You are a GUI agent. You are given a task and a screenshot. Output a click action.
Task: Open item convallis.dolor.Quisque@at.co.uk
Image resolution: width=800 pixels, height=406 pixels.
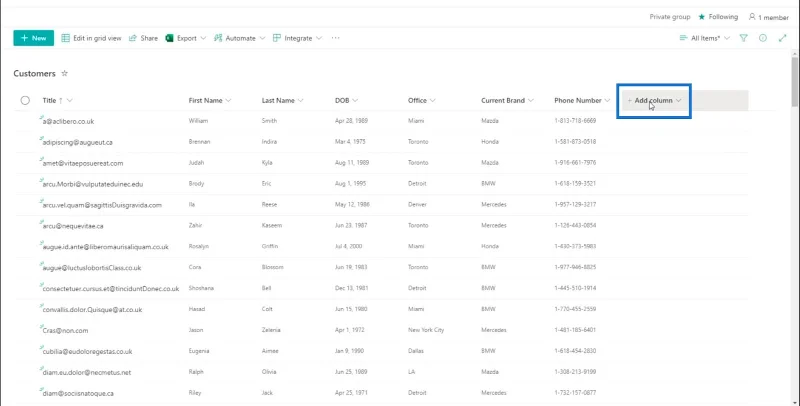coord(92,310)
